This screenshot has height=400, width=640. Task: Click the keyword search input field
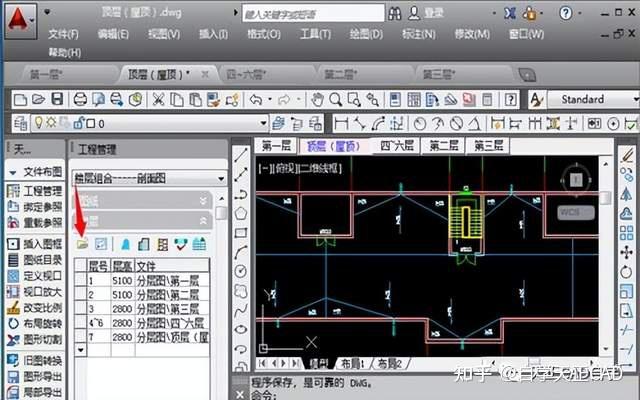[313, 14]
